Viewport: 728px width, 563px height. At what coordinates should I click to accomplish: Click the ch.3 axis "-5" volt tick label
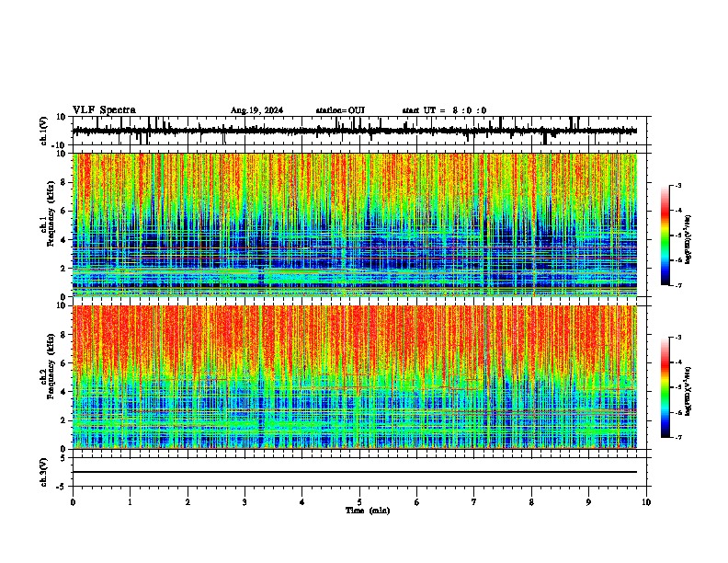[x=62, y=487]
